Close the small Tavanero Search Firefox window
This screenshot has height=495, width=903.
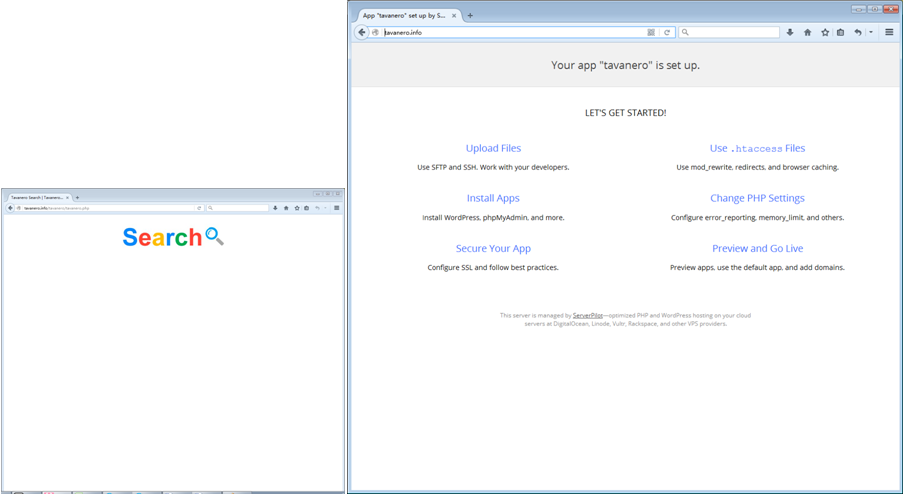(x=338, y=193)
